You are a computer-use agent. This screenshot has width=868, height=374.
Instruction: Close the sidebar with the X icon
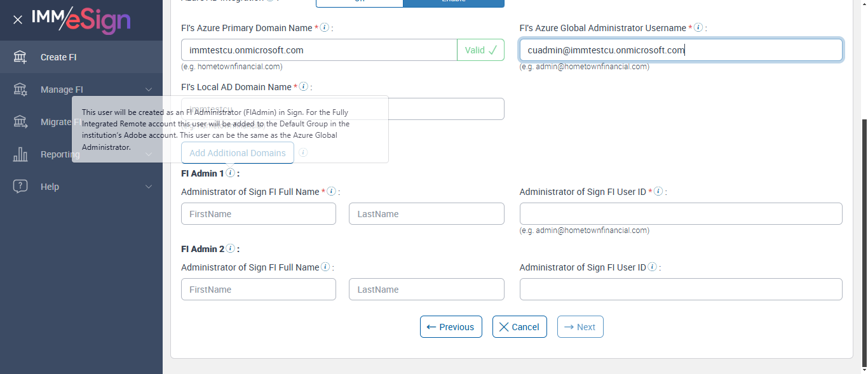[18, 20]
